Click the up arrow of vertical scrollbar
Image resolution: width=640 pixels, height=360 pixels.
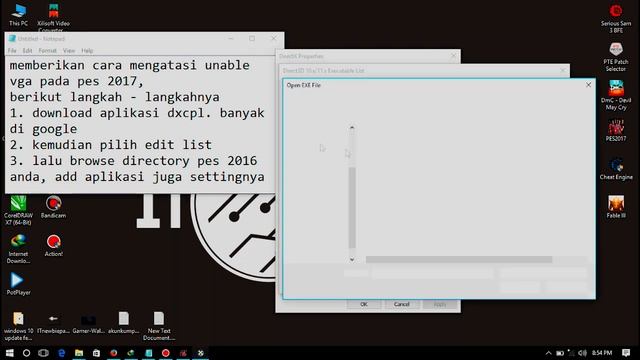coord(352,128)
